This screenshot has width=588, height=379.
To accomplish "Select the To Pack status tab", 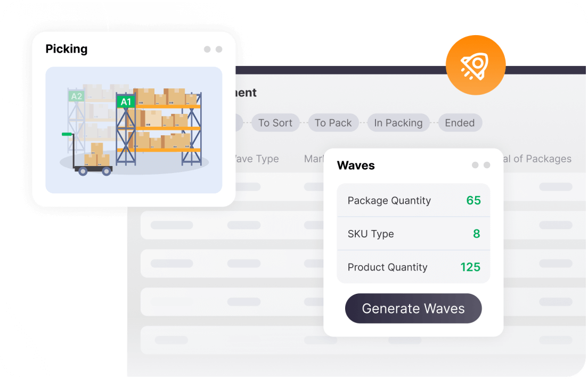I will click(x=333, y=123).
